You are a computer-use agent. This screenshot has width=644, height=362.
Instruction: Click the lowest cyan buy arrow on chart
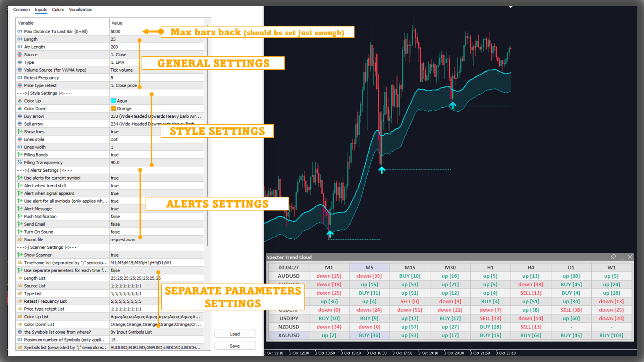pyautogui.click(x=330, y=234)
